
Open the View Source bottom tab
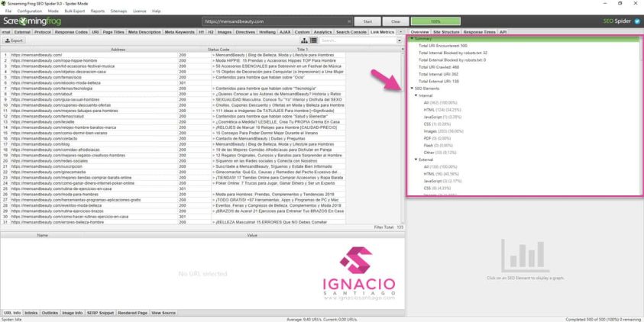pyautogui.click(x=163, y=313)
